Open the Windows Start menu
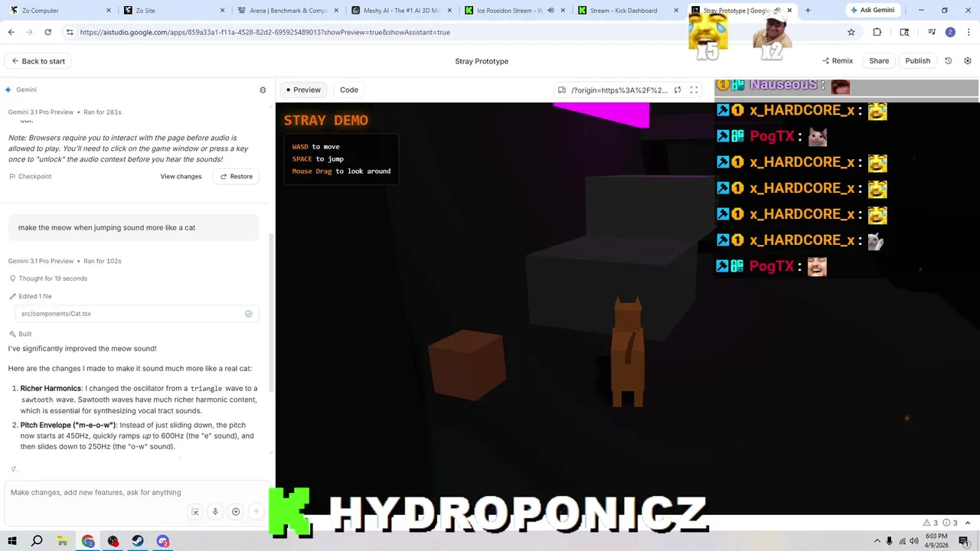 (x=13, y=541)
